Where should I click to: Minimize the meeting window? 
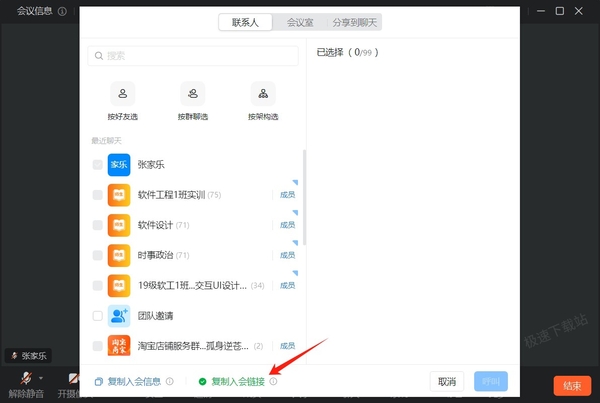[541, 11]
